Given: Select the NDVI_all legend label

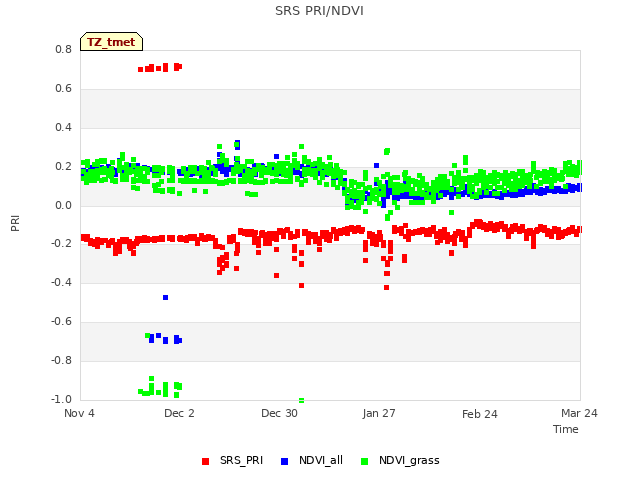Looking at the screenshot, I should tap(321, 460).
